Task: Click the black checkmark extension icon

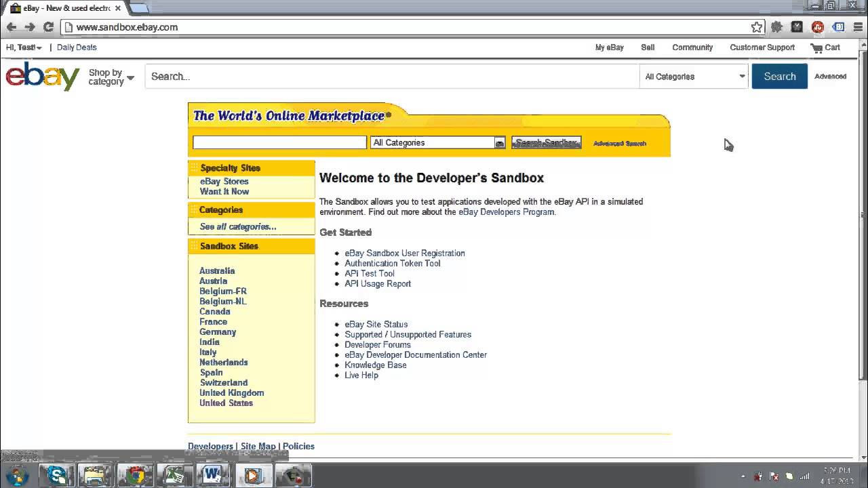Action: (x=797, y=27)
